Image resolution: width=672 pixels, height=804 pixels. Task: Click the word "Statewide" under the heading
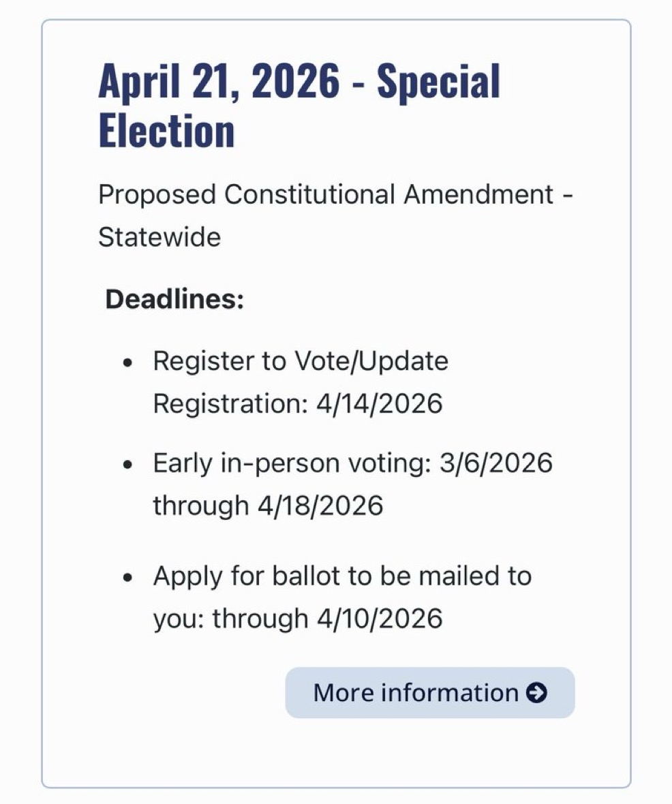159,237
